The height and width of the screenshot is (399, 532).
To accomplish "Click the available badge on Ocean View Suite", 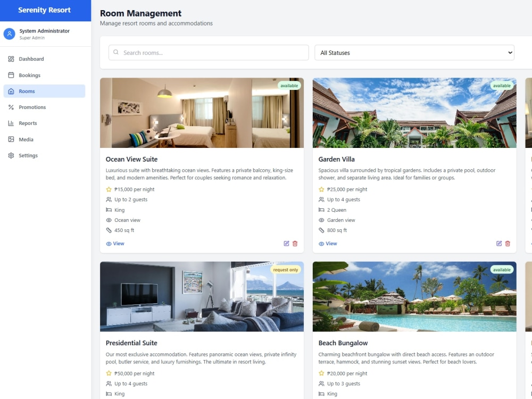I will click(289, 86).
